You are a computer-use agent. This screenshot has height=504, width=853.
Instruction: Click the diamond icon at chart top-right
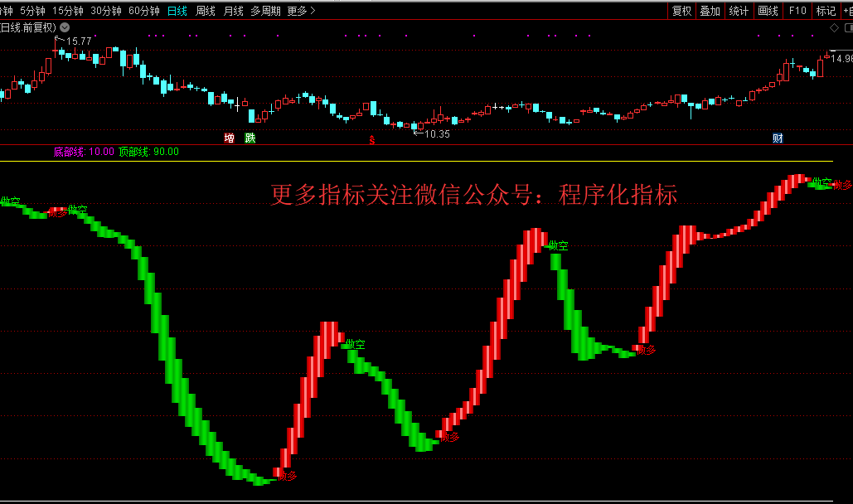(834, 27)
